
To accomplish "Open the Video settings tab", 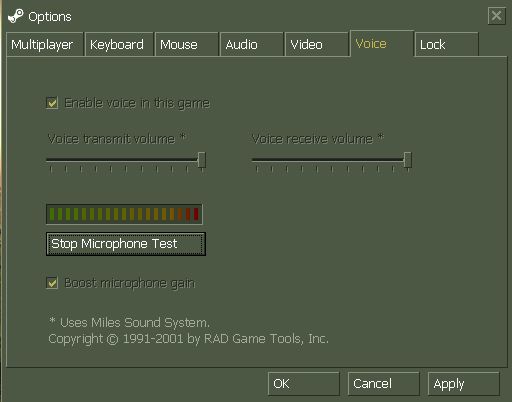I will click(316, 44).
